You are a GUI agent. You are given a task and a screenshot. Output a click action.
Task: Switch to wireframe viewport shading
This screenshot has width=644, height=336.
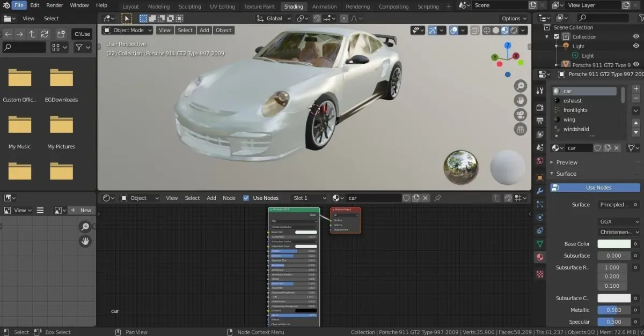(487, 31)
